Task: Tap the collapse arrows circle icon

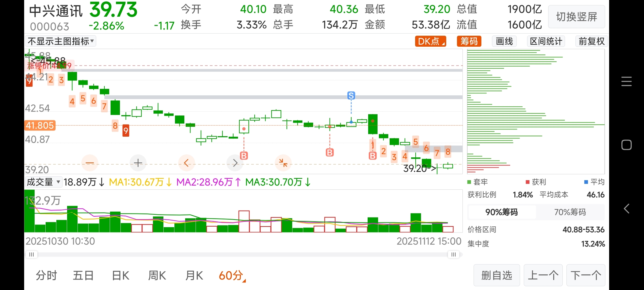Action: pyautogui.click(x=283, y=163)
